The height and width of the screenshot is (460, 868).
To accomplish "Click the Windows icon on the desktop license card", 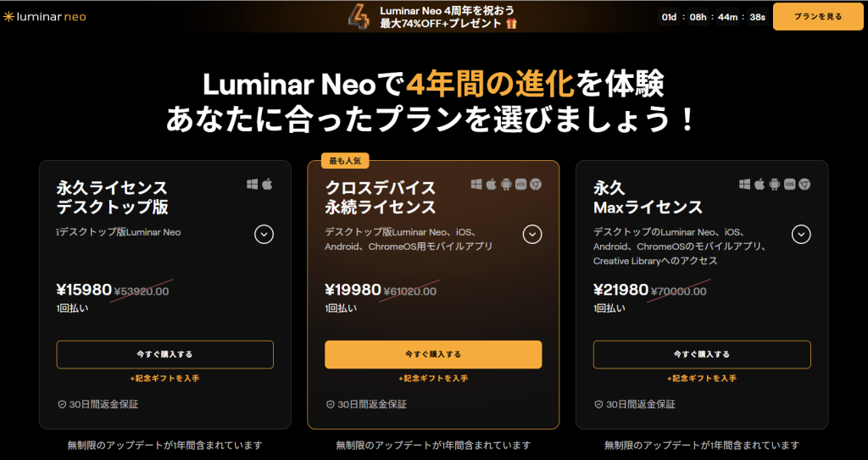I will [252, 184].
